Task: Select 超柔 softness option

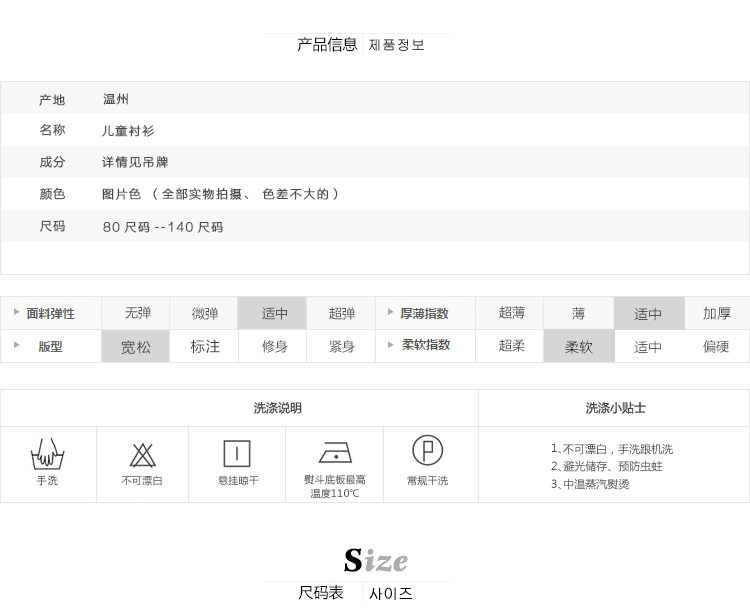Action: 510,346
